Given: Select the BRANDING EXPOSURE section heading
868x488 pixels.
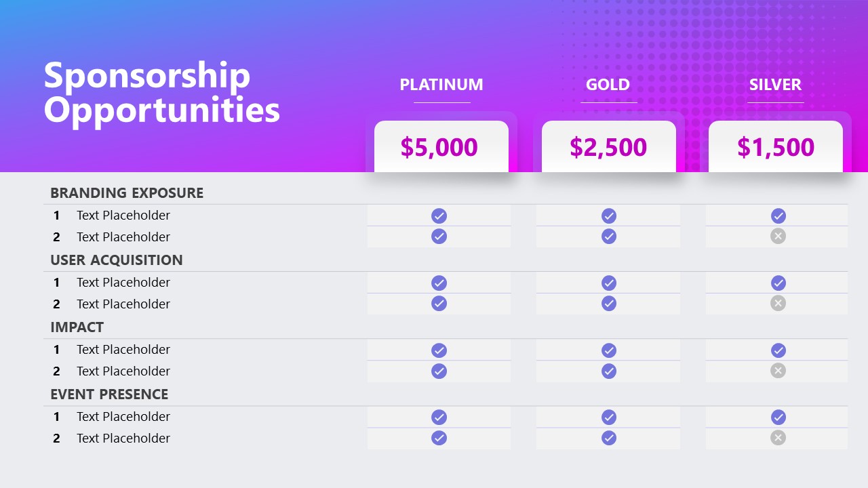Looking at the screenshot, I should coord(127,193).
